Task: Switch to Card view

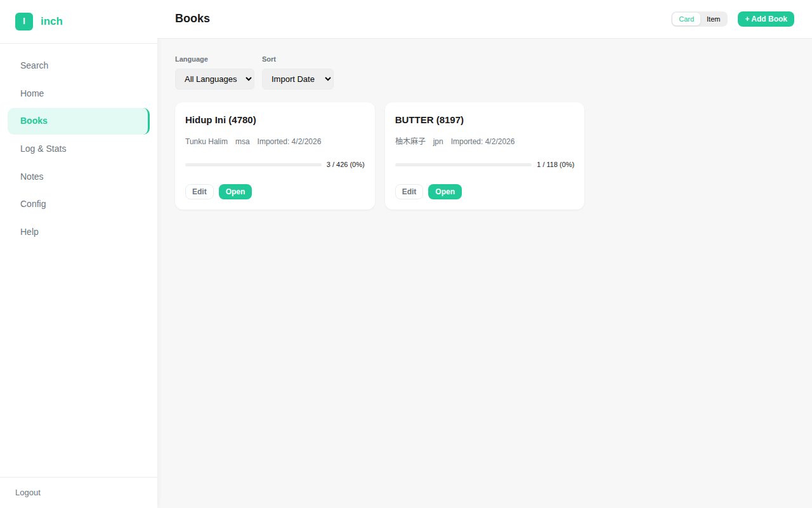Action: pos(686,19)
